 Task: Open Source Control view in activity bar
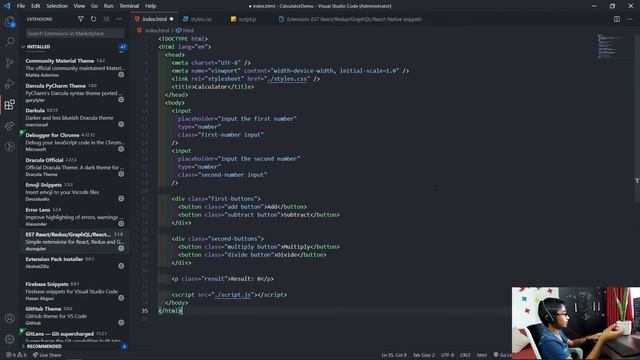9,63
